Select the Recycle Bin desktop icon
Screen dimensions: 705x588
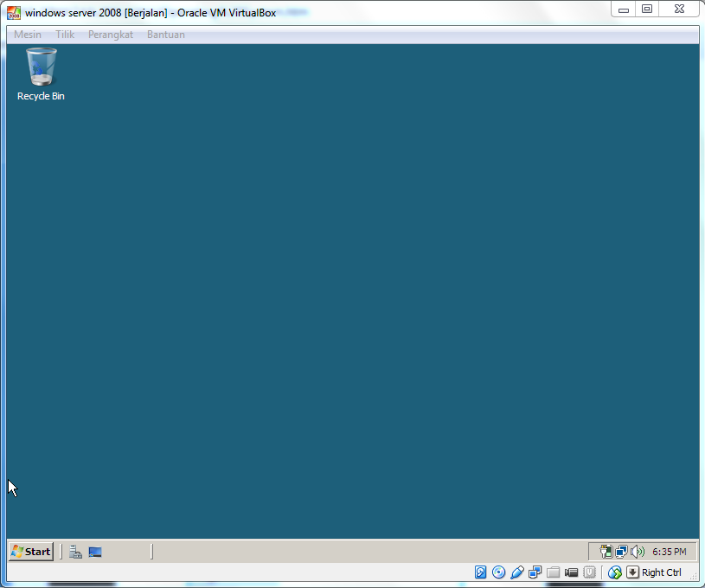pyautogui.click(x=41, y=74)
